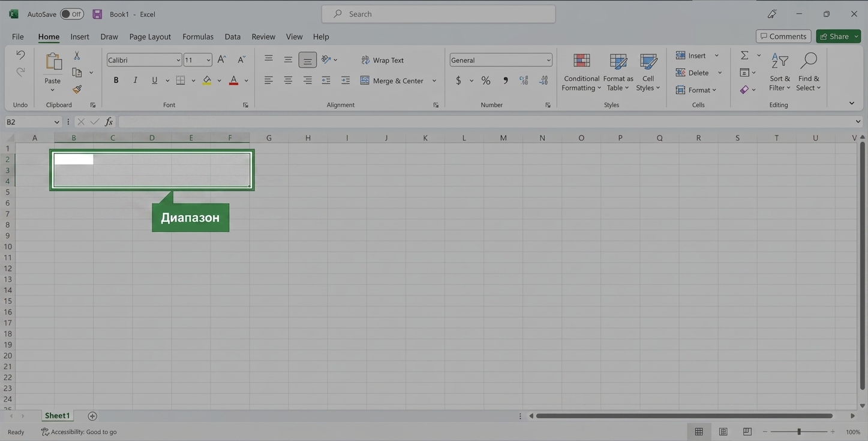Click Increase Decimal icon

tap(524, 80)
